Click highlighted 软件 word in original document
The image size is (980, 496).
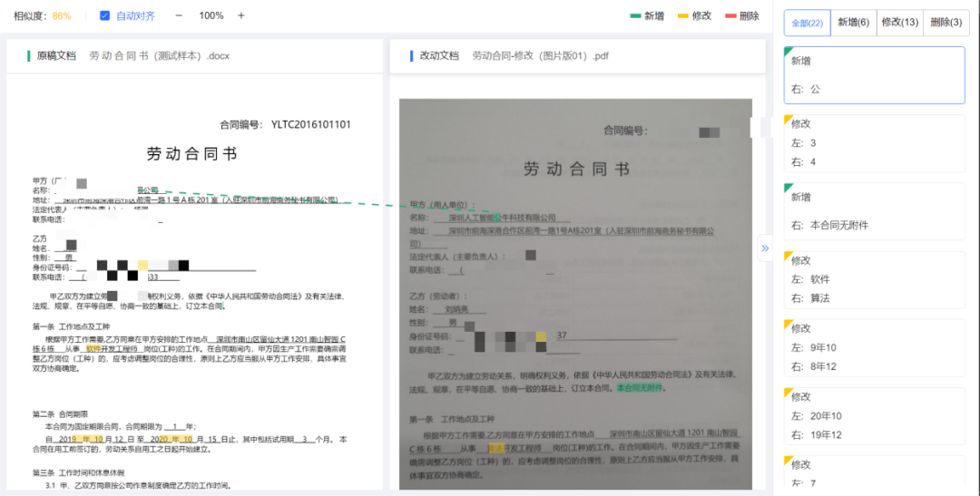click(93, 348)
